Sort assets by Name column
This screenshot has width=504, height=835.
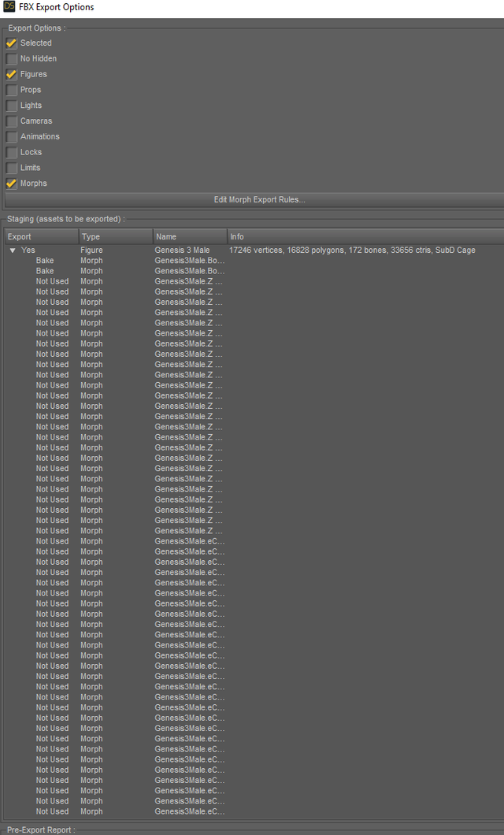click(x=190, y=236)
